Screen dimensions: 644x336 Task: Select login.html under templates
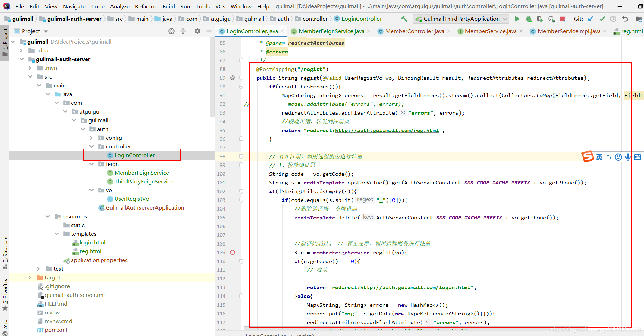(x=92, y=242)
